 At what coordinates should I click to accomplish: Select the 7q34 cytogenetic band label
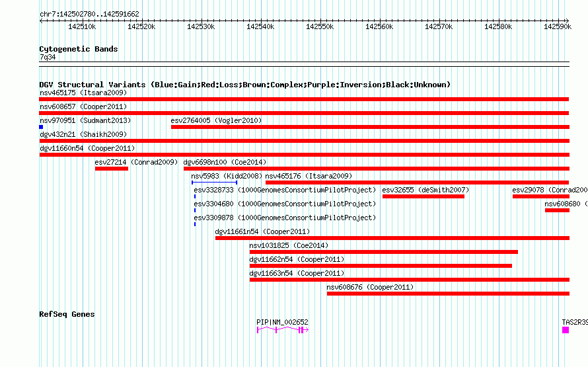(x=48, y=57)
